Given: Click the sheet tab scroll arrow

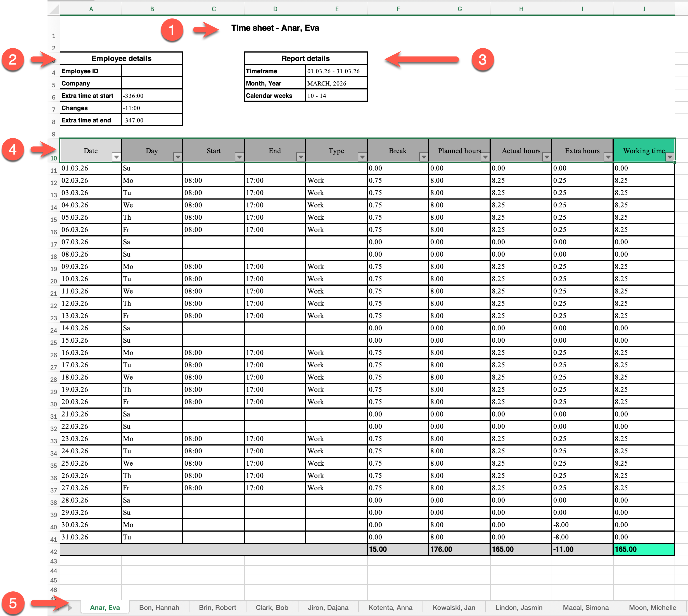Looking at the screenshot, I should (70, 608).
